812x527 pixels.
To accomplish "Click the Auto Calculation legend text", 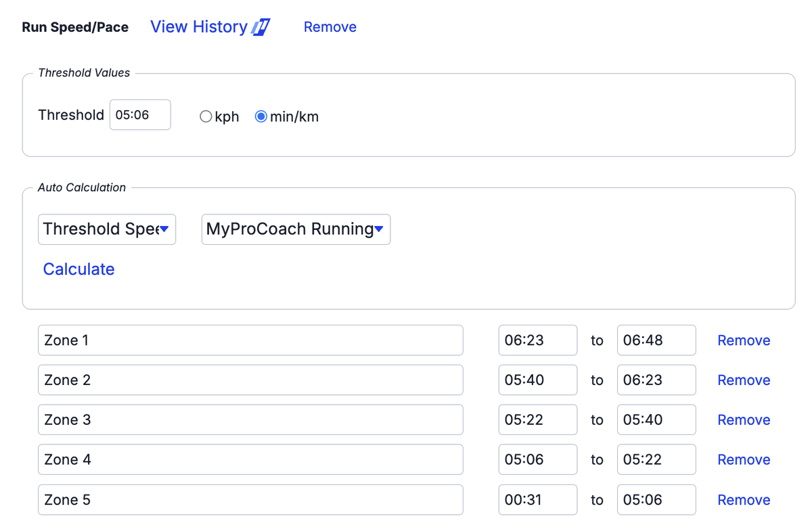I will click(x=82, y=187).
